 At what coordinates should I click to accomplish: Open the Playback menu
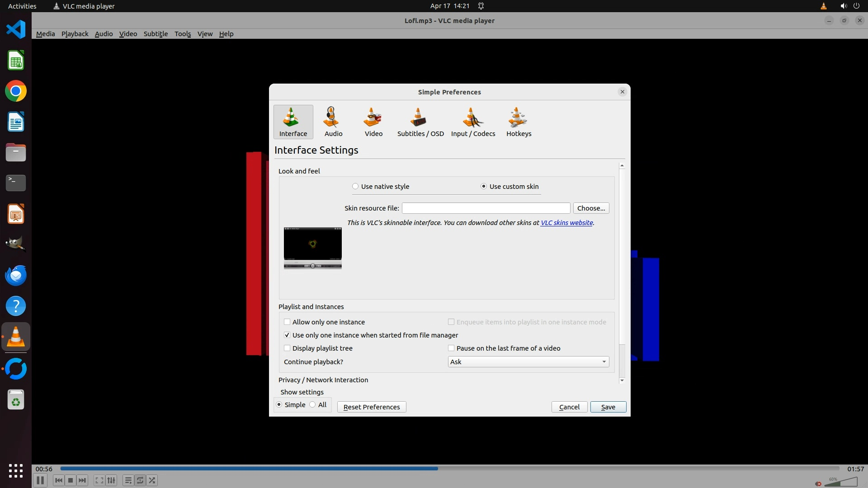pyautogui.click(x=75, y=34)
